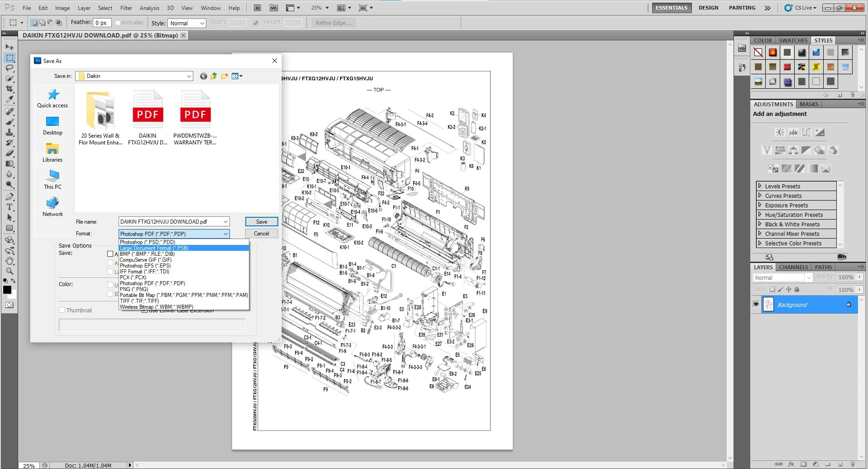The height and width of the screenshot is (469, 868).
Task: Open the Filter menu
Action: (126, 8)
